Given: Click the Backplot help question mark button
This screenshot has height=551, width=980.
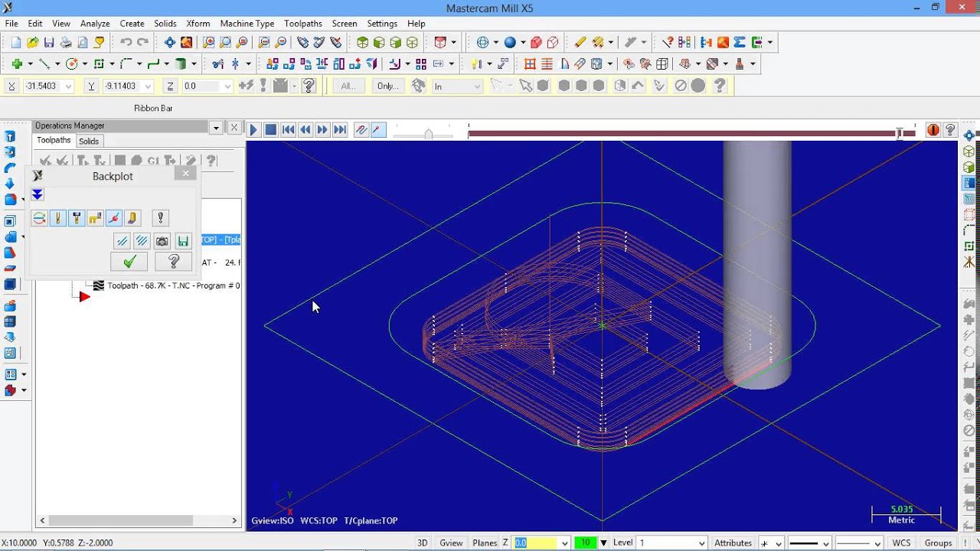Looking at the screenshot, I should point(173,262).
